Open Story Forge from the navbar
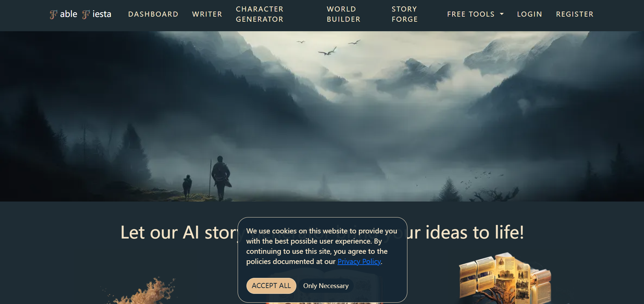This screenshot has width=644, height=304. coord(405,14)
